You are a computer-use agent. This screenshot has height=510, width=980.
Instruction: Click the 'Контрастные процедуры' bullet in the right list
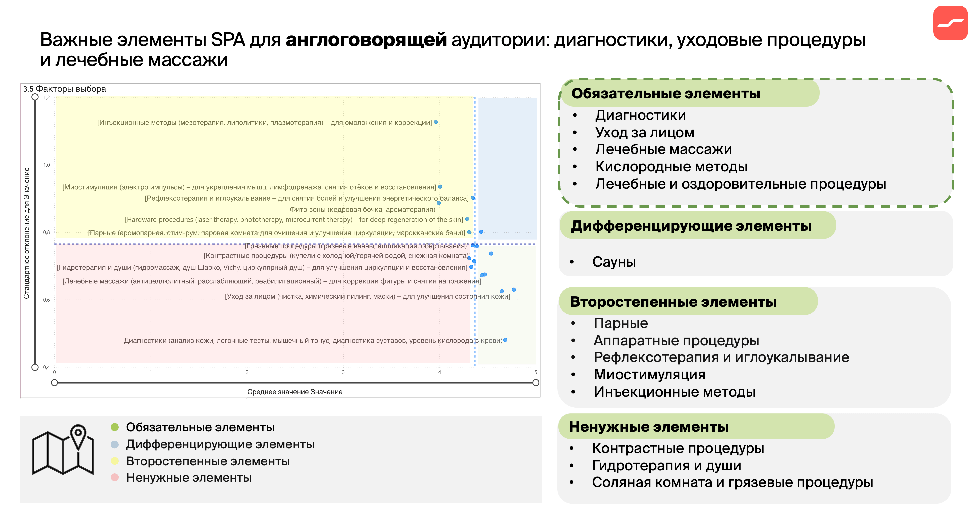(x=678, y=448)
